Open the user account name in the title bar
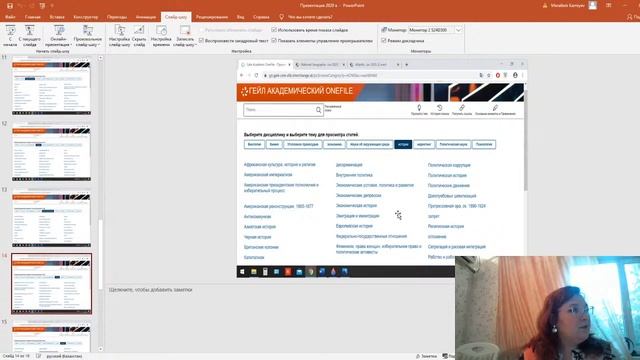This screenshot has width=640, height=360. click(x=567, y=6)
